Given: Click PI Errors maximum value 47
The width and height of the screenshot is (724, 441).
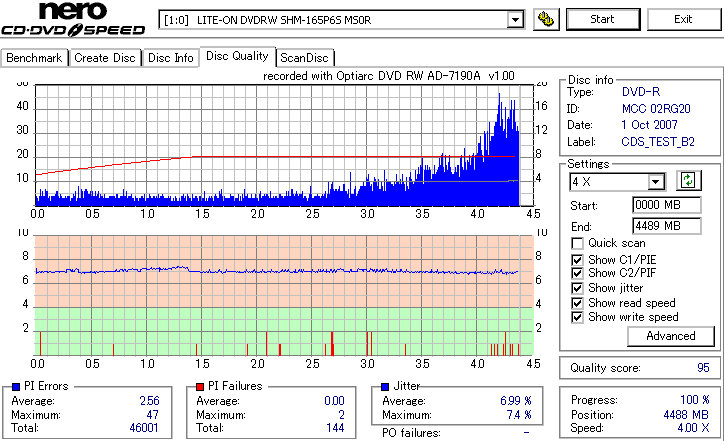Looking at the screenshot, I should (152, 415).
